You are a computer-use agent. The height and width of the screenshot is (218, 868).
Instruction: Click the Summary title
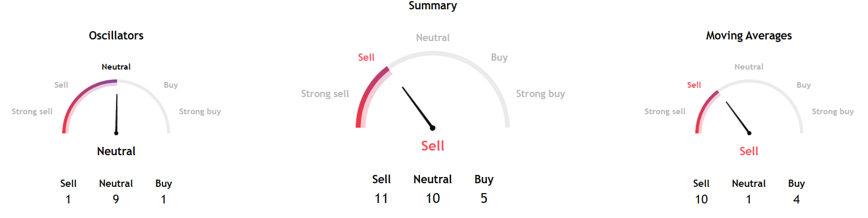coord(432,6)
